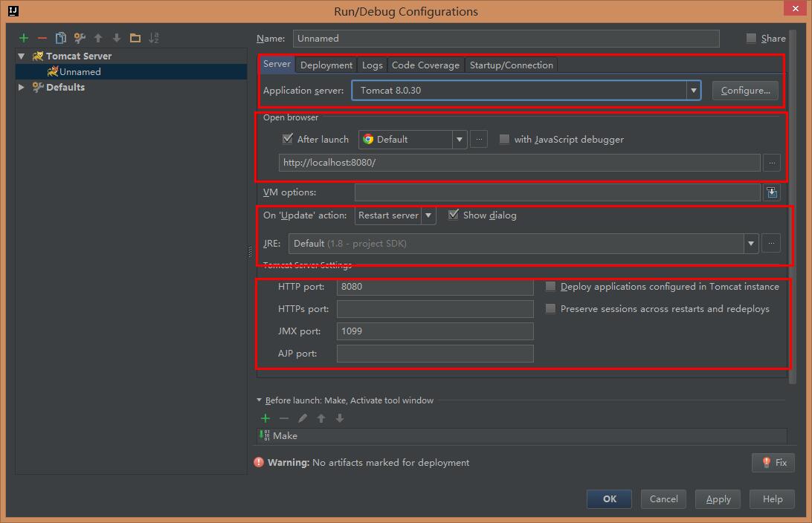
Task: Click the red warning icon
Action: pyautogui.click(x=259, y=462)
